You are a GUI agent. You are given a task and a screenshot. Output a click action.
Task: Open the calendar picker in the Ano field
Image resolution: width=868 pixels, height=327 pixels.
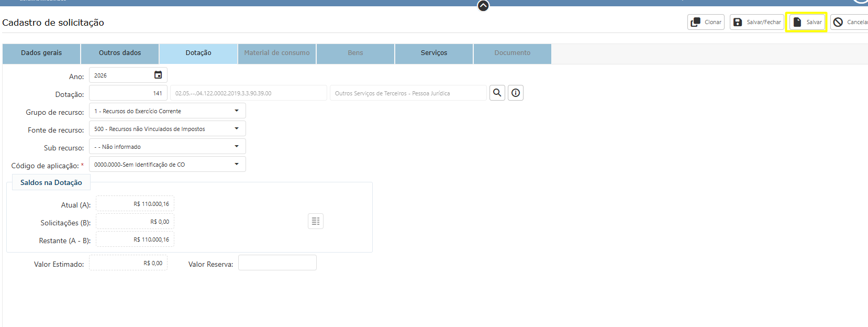pyautogui.click(x=158, y=75)
